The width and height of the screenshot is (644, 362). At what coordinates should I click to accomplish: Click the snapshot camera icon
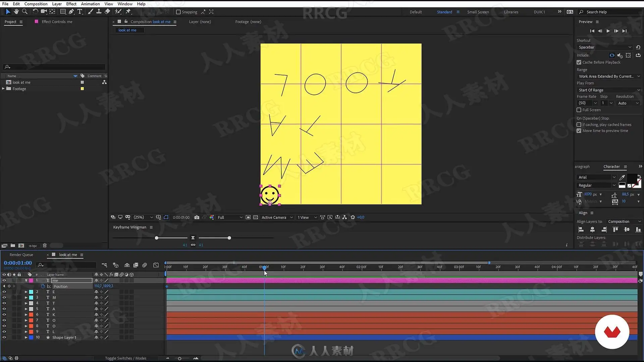[197, 218]
